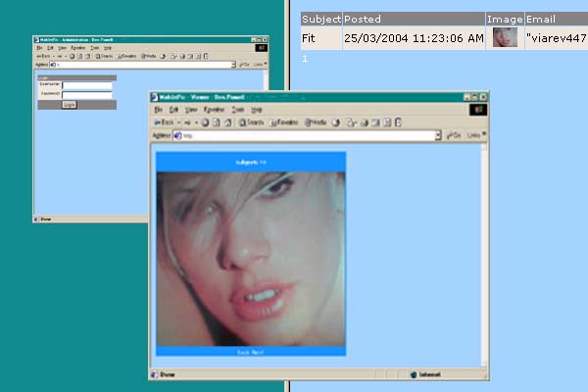588x392 pixels.
Task: Open Edit menu in Administration window
Action: tap(50, 48)
